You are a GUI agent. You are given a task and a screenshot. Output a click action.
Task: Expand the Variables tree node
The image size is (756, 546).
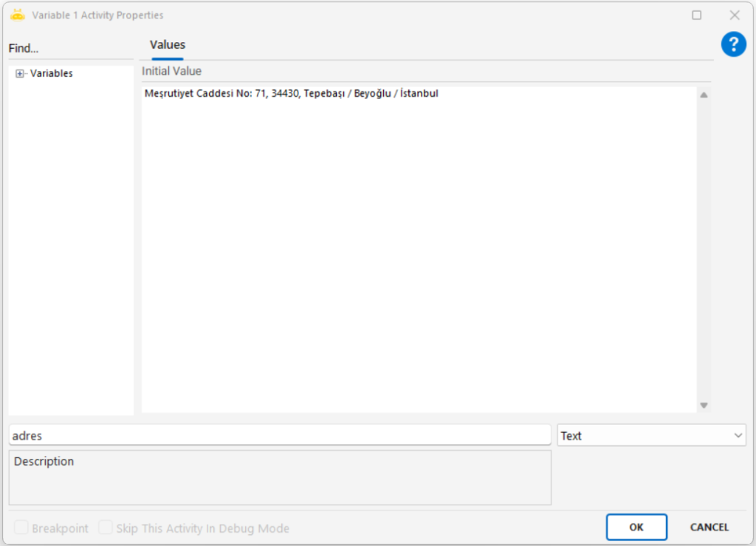click(20, 74)
